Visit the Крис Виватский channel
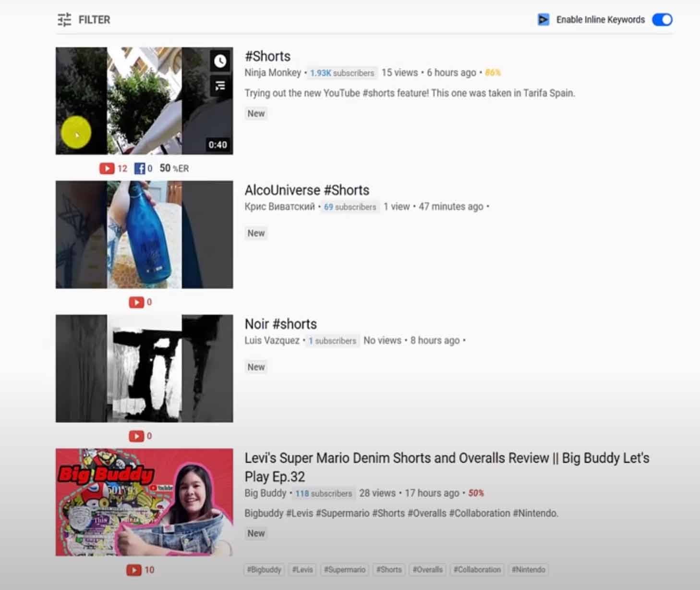Image resolution: width=700 pixels, height=590 pixels. [x=279, y=207]
